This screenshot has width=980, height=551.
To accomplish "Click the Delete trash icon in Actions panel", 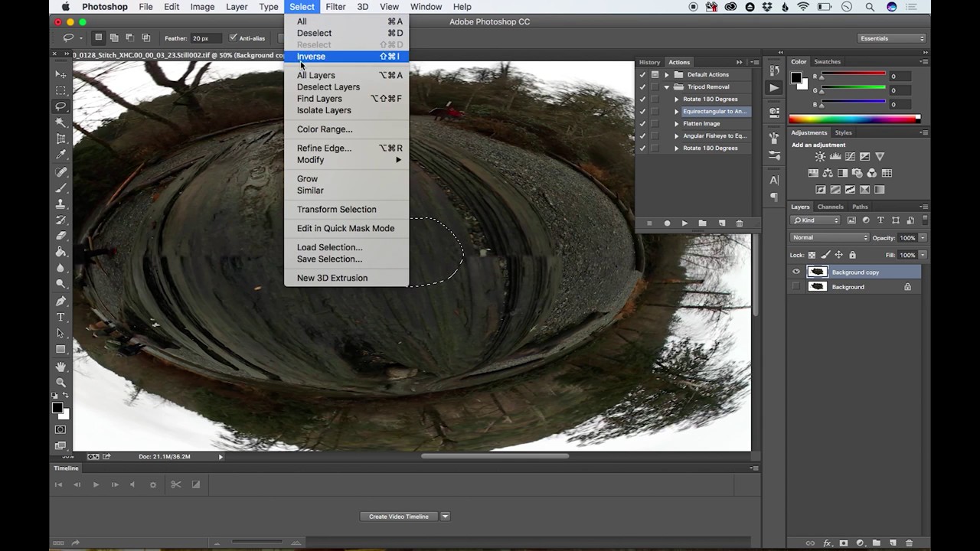I will [x=739, y=223].
